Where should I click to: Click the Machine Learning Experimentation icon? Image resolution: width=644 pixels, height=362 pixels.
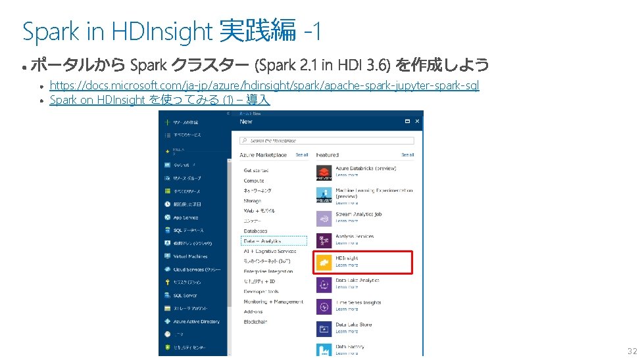[324, 194]
